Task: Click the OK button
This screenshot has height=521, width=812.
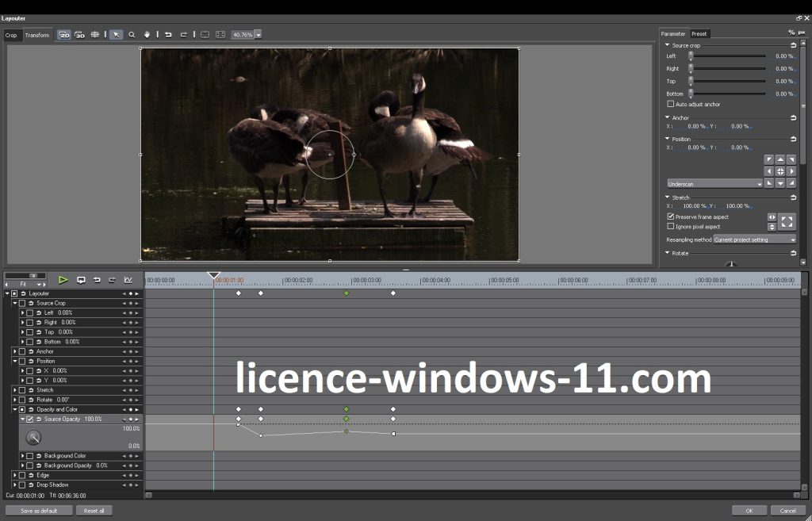Action: pyautogui.click(x=749, y=511)
